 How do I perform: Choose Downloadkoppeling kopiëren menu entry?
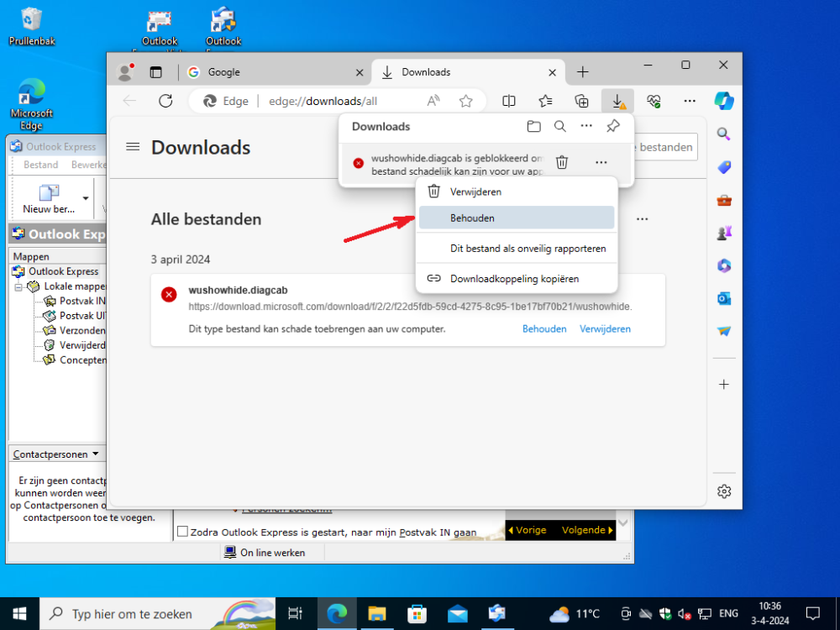click(516, 278)
